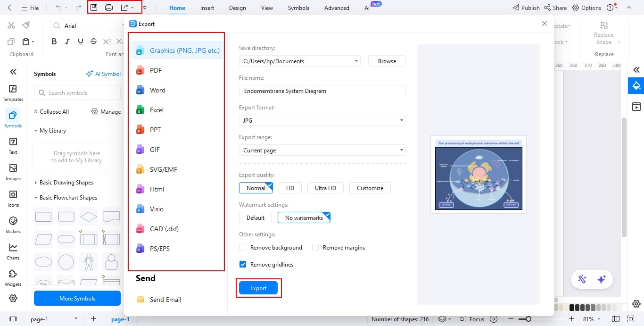Collapse the My Library section

point(35,131)
